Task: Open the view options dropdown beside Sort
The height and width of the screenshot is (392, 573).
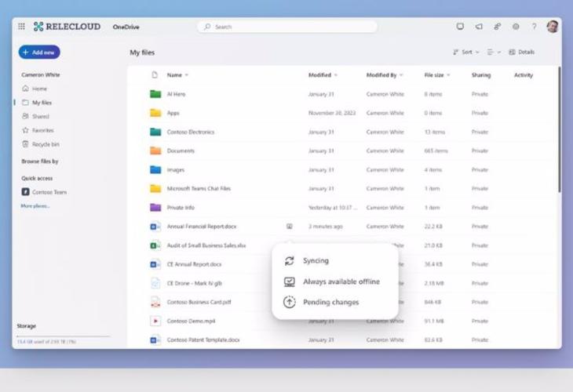Action: (x=494, y=52)
